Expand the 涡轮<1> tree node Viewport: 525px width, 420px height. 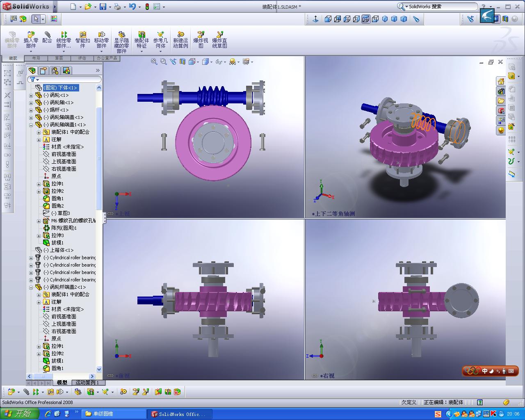pyautogui.click(x=31, y=95)
